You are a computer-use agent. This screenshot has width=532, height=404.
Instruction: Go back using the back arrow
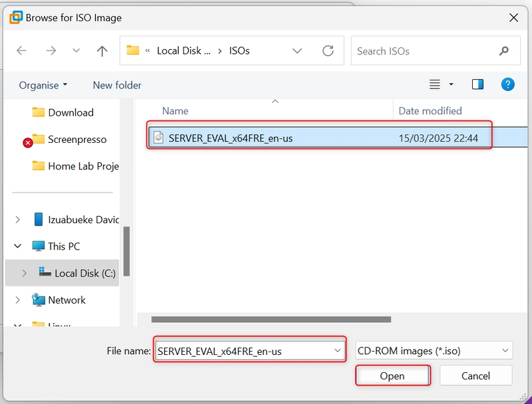[x=21, y=51]
